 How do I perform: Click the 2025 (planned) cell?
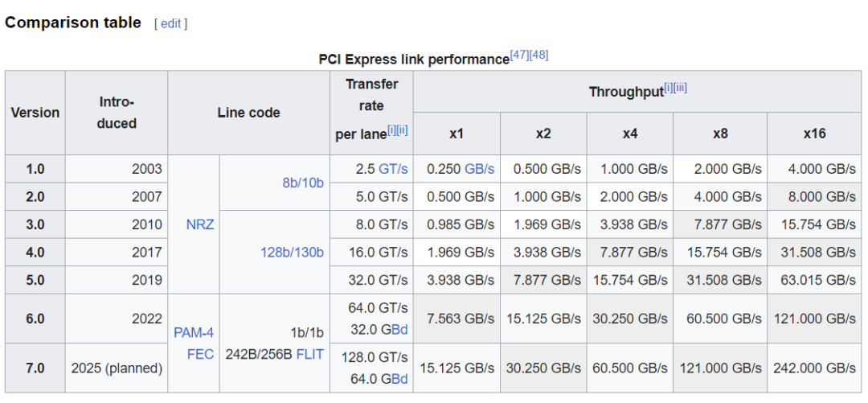(x=117, y=368)
